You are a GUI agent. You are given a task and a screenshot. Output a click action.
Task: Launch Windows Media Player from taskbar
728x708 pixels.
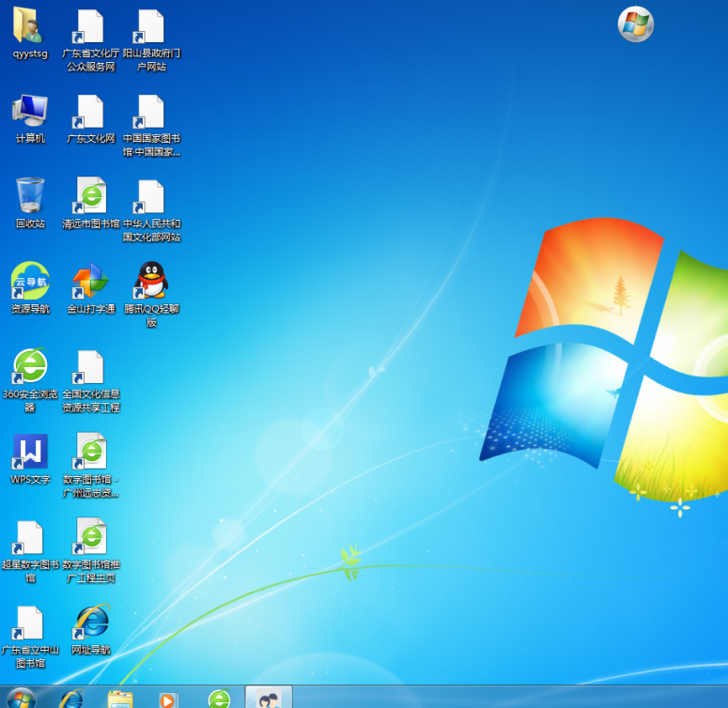tap(169, 699)
